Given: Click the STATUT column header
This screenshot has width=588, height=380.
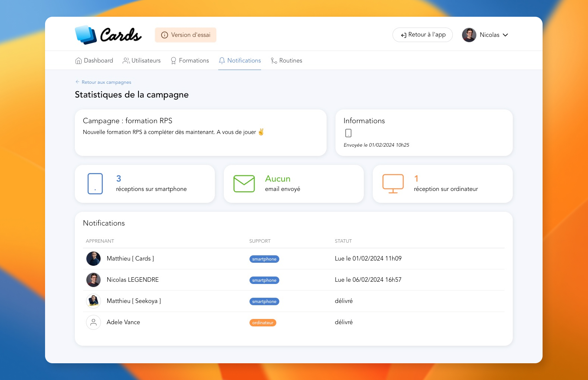Looking at the screenshot, I should (343, 241).
